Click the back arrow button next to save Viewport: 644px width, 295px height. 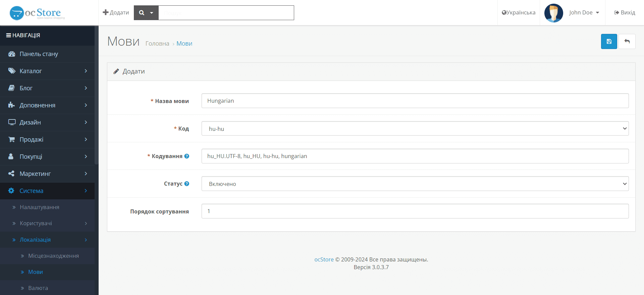[627, 42]
